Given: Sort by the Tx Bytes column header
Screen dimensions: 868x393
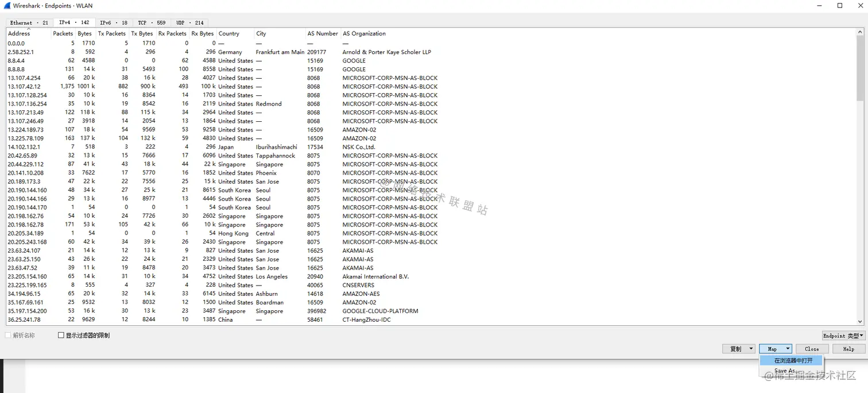Looking at the screenshot, I should pos(143,33).
